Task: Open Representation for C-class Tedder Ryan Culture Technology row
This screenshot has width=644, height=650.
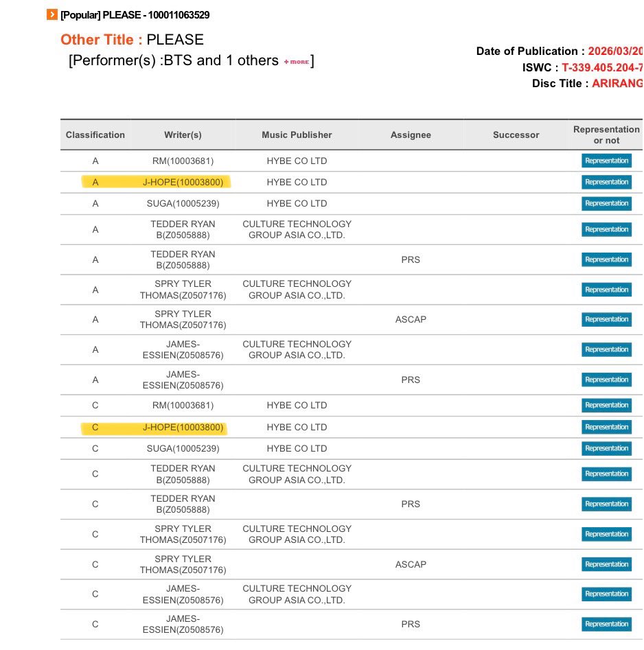Action: pyautogui.click(x=606, y=474)
